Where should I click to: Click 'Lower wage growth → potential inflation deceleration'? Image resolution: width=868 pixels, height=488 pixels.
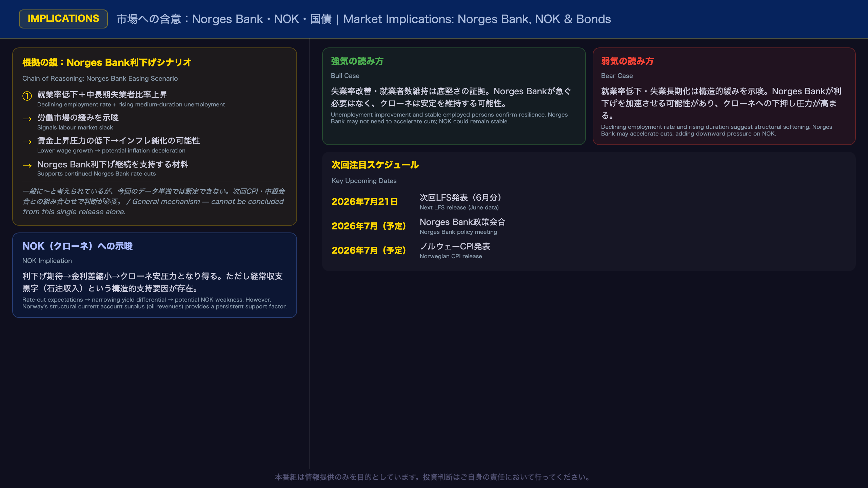tap(111, 150)
